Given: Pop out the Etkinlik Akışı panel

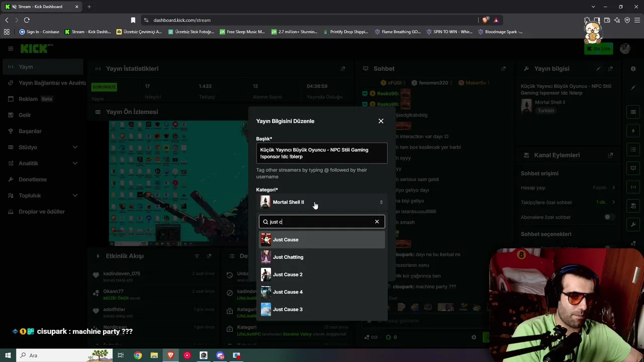Looking at the screenshot, I should pos(209,256).
